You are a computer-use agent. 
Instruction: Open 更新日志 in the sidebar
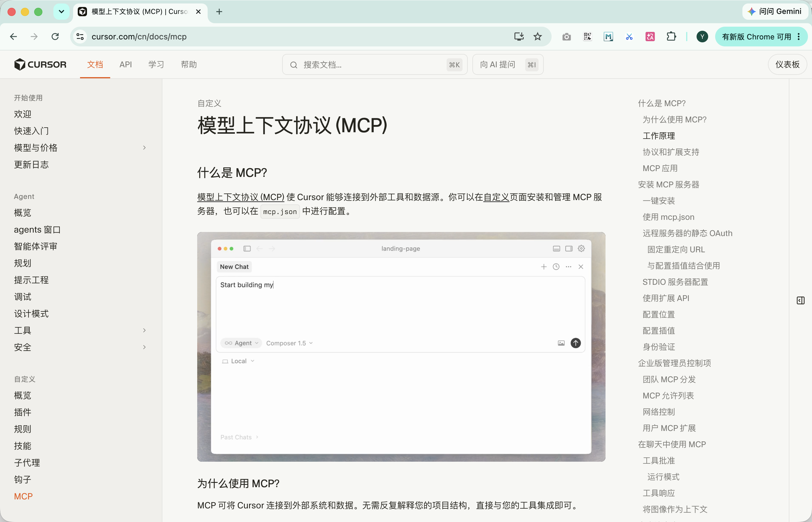coord(32,165)
